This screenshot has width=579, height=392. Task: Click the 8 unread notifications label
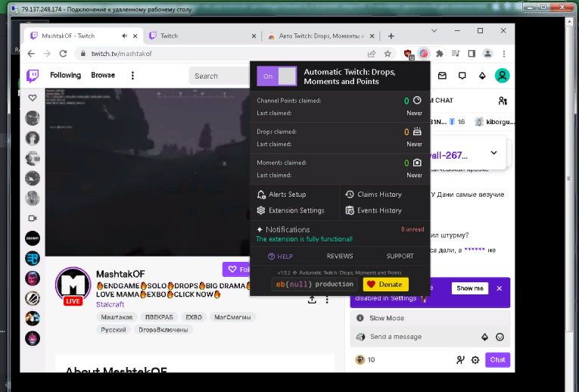(x=412, y=229)
